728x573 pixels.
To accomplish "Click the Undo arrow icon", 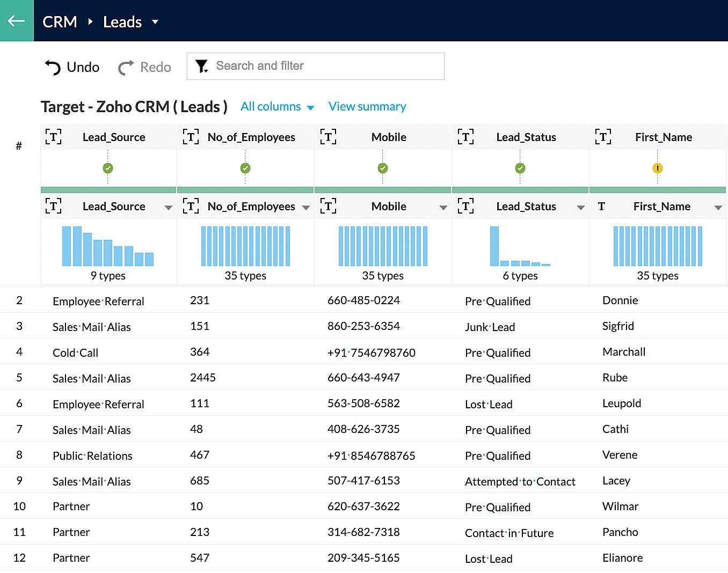I will (53, 67).
